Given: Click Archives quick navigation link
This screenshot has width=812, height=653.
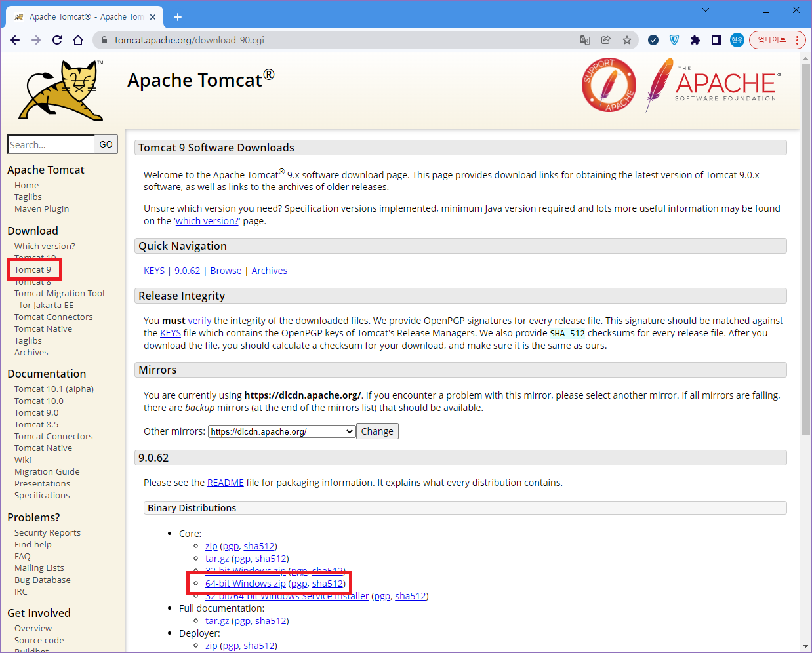Looking at the screenshot, I should click(270, 271).
